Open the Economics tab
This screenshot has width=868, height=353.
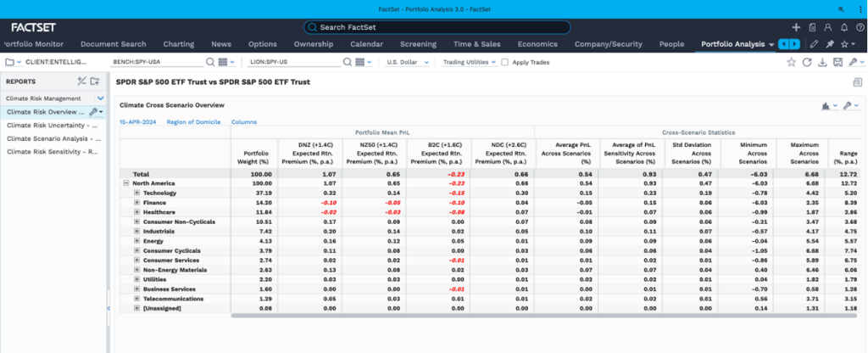click(537, 44)
